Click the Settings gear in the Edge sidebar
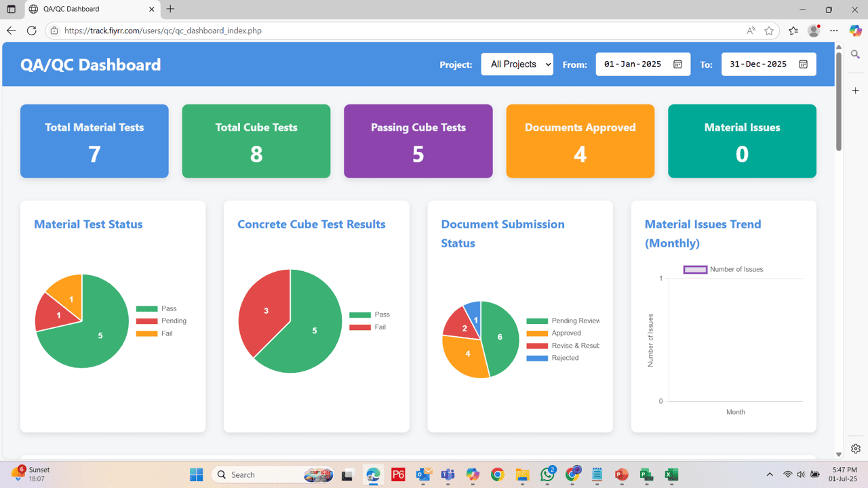 tap(855, 448)
